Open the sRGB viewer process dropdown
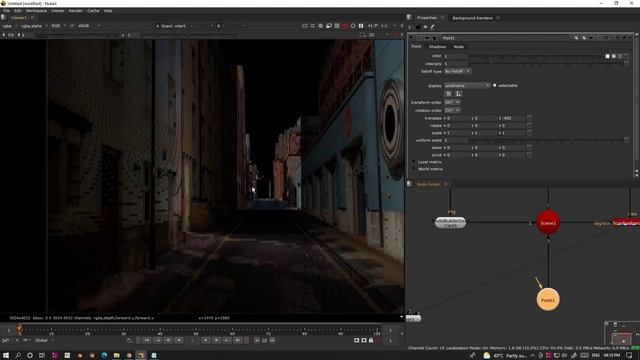This screenshot has height=360, width=640. coord(89,26)
